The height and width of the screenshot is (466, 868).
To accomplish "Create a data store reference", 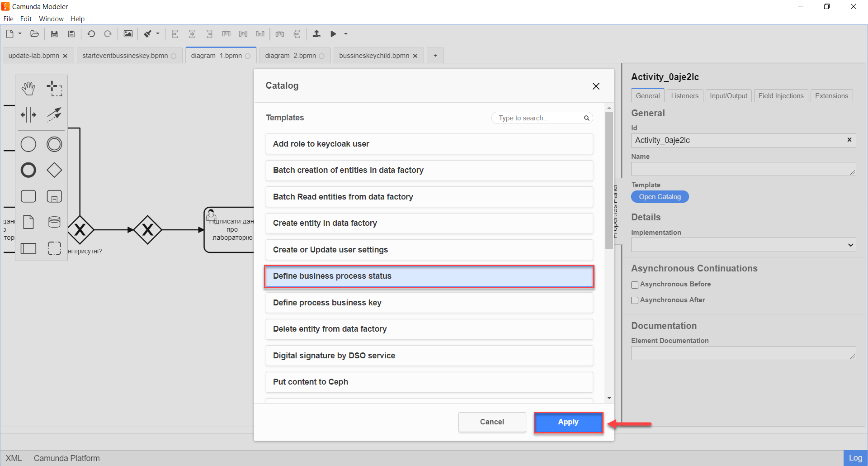I will tap(54, 222).
